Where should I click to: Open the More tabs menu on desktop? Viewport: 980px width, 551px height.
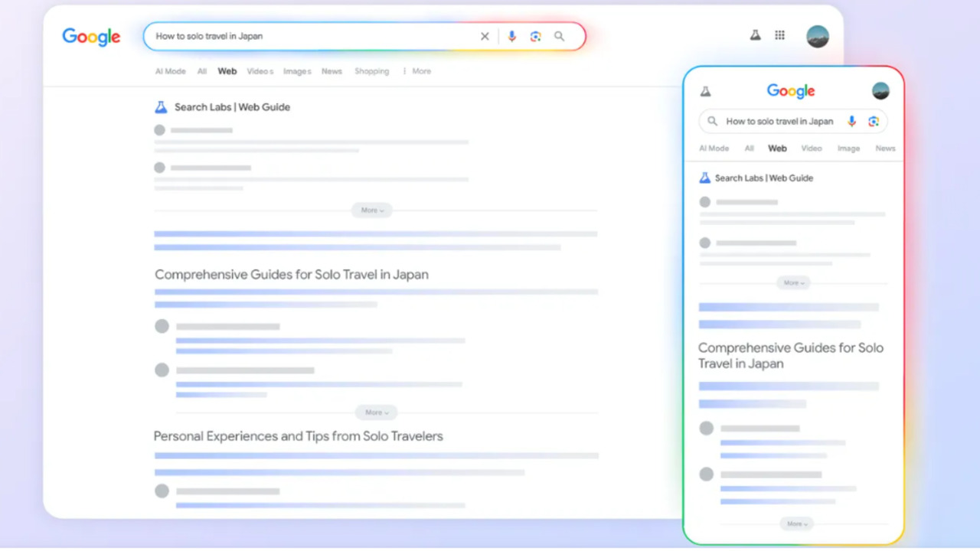tap(417, 71)
